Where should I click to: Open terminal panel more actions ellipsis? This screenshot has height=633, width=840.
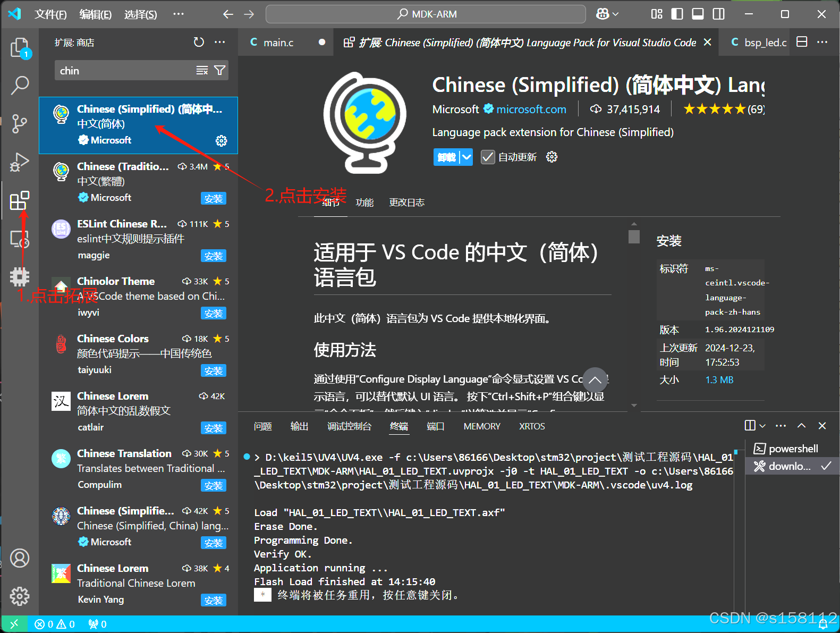780,426
